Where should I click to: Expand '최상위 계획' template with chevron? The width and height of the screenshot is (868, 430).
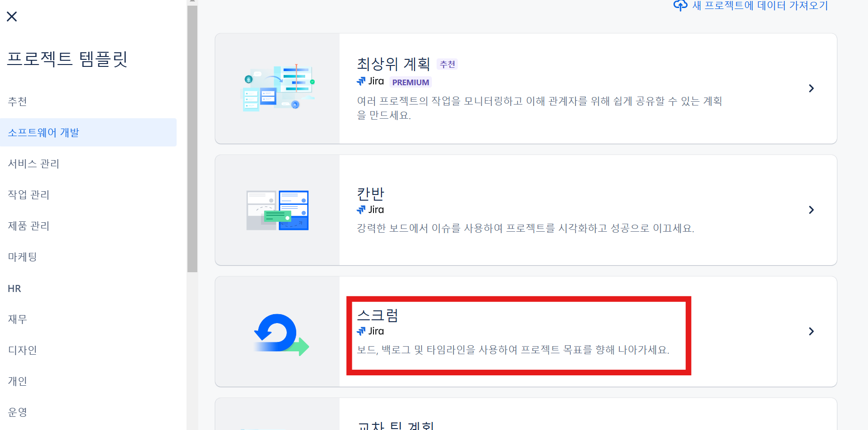(811, 89)
